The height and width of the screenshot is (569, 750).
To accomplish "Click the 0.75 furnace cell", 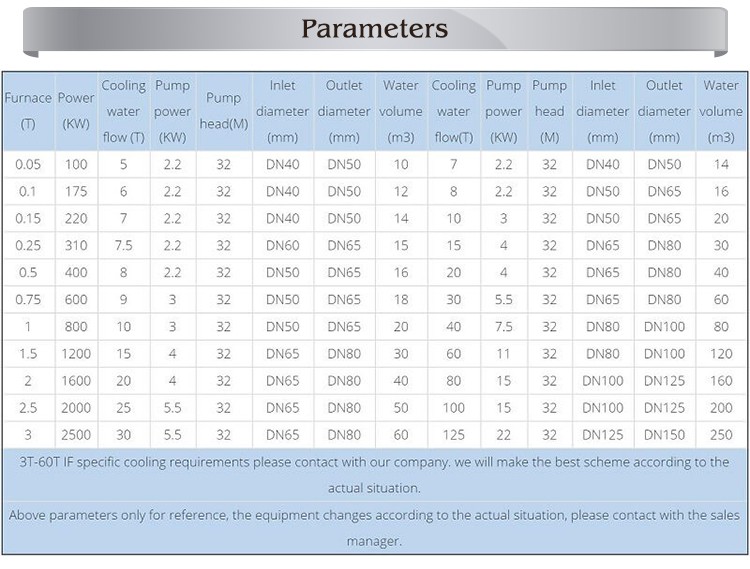I will [28, 299].
